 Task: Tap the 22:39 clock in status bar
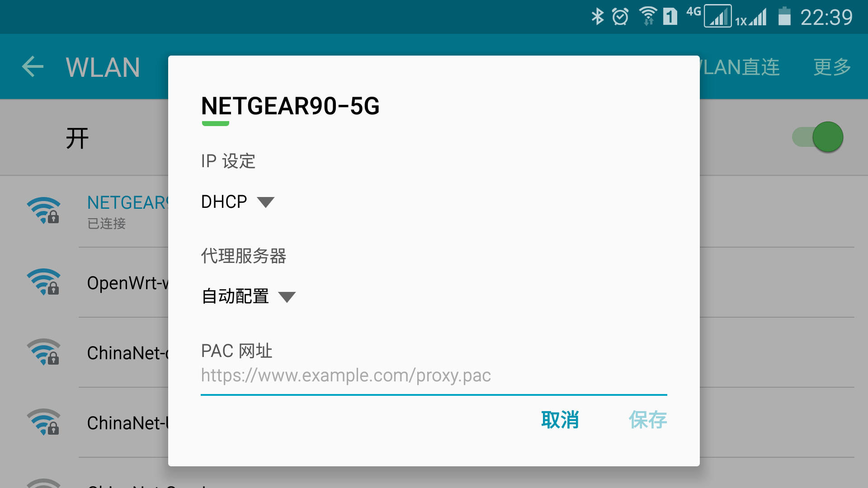pyautogui.click(x=826, y=17)
